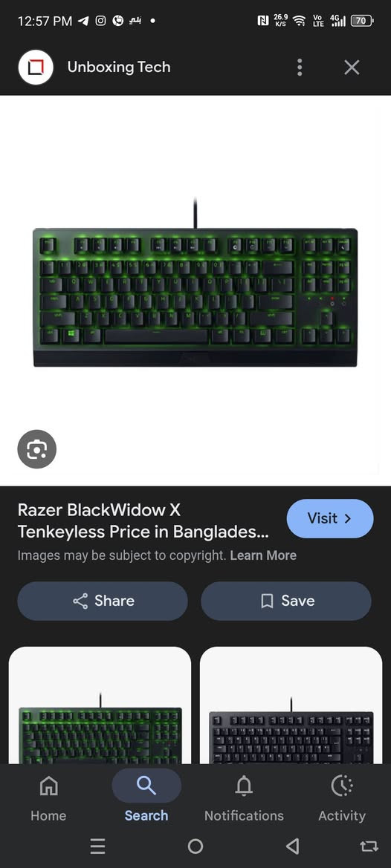Tap the share icon in Share button

80,601
